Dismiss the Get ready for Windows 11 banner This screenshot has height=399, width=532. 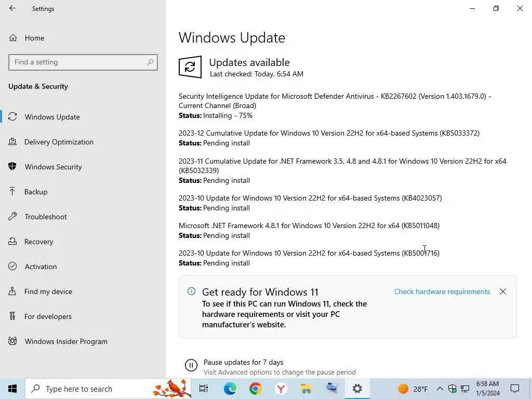[x=503, y=291]
